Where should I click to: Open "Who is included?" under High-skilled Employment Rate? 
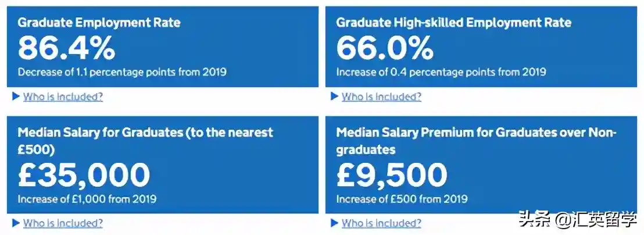click(381, 97)
